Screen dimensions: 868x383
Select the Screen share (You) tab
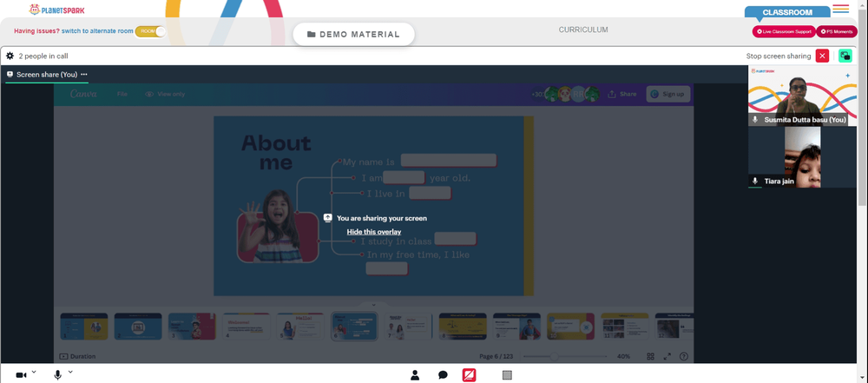pos(47,75)
